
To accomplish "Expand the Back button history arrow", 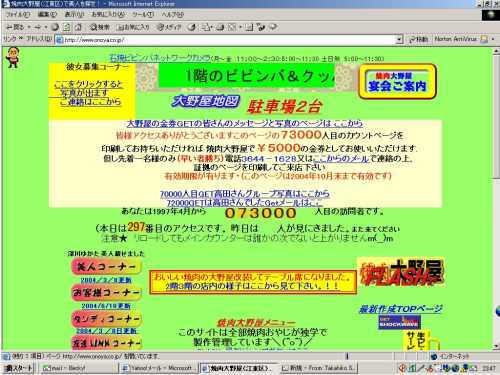I will coord(29,27).
